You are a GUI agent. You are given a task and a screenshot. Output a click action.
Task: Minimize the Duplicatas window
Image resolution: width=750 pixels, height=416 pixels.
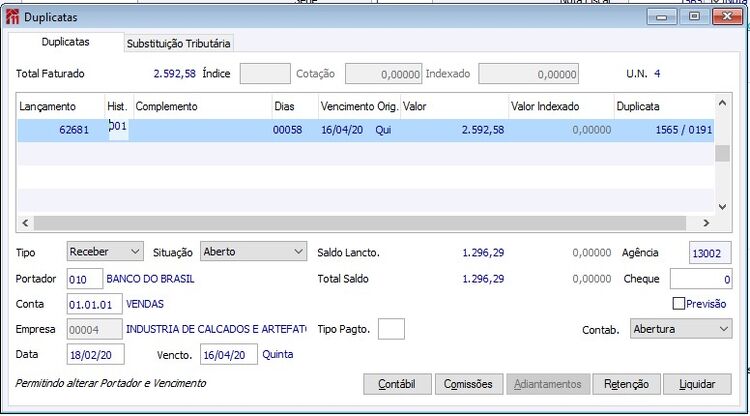[x=662, y=17]
